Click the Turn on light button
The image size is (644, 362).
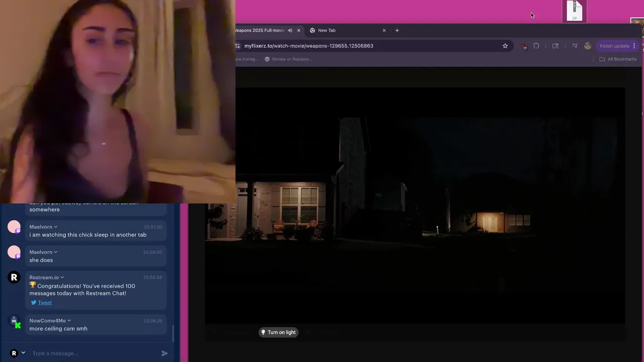point(278,332)
